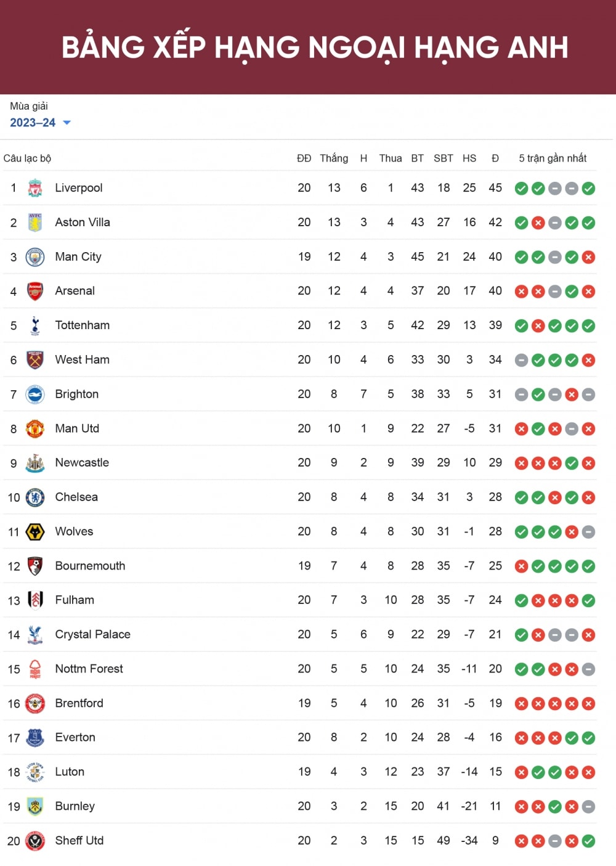Click the Man City club badge
Viewport: 616px width, 866px height.
tap(35, 257)
